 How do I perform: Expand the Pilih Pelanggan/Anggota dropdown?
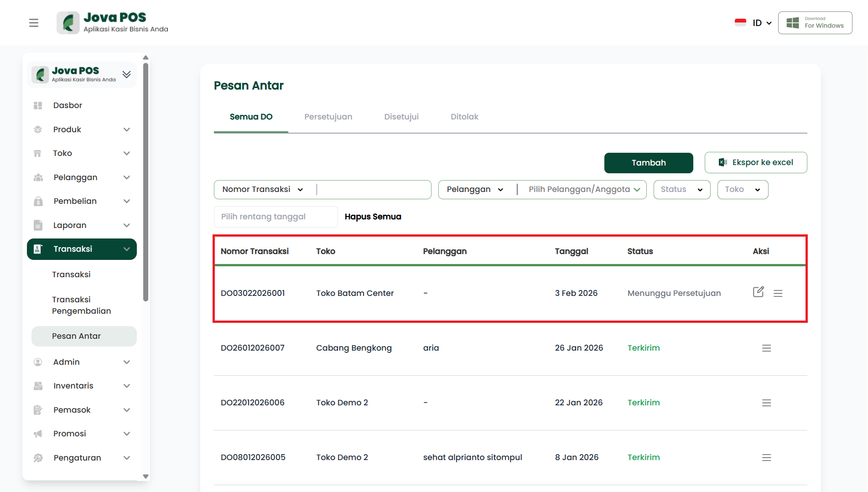pos(584,190)
